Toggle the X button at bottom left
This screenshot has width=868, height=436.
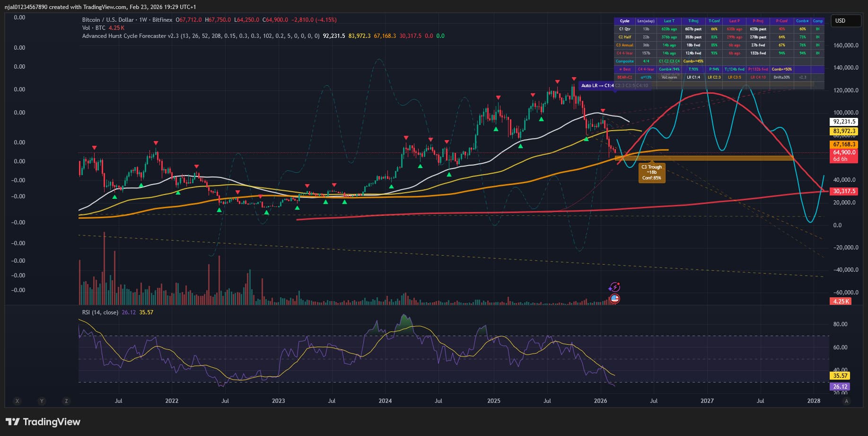click(x=18, y=401)
